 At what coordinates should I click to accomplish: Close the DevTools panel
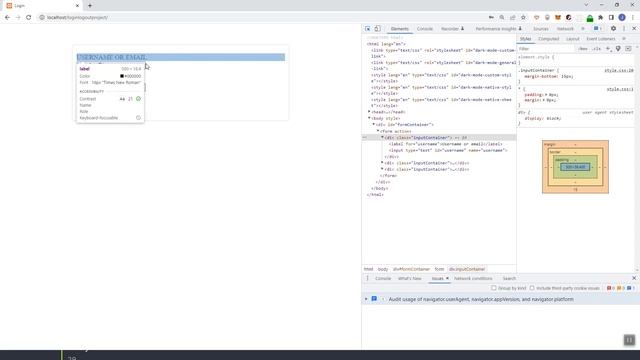point(634,29)
